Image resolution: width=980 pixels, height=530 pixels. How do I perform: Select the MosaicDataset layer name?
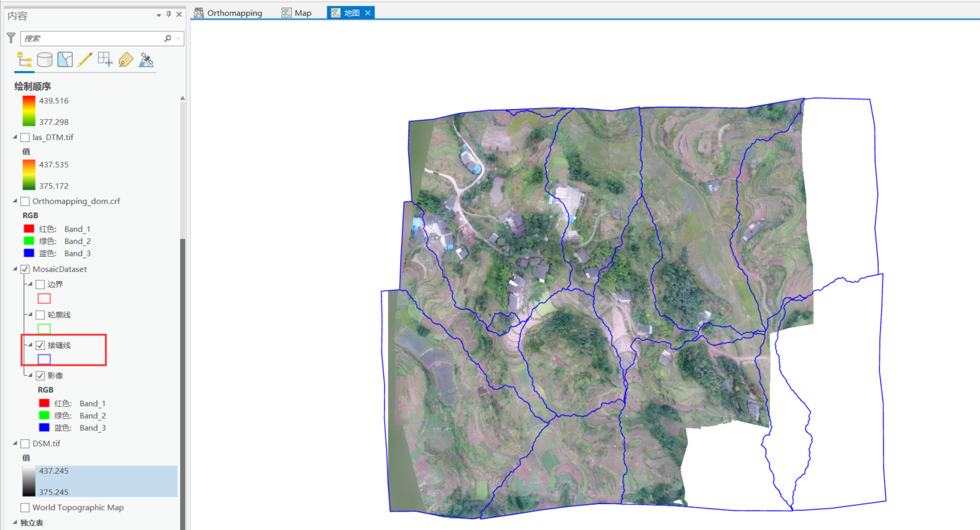(60, 269)
